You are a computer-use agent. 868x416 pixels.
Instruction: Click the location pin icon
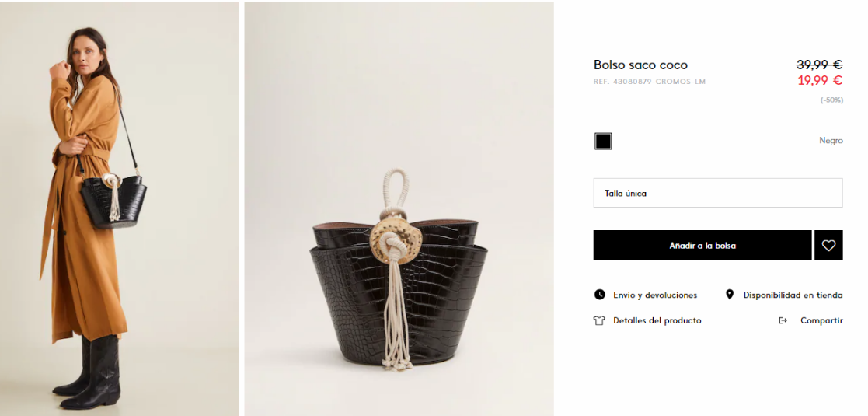coord(730,295)
